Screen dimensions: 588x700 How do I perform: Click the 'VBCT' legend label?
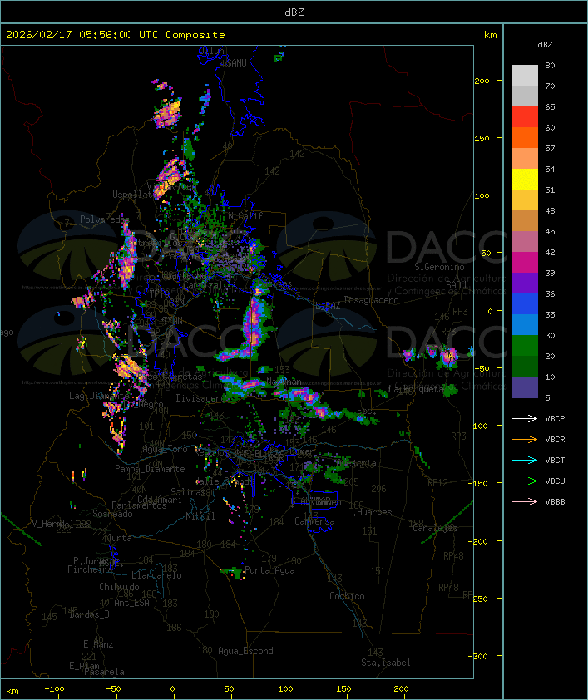coord(555,461)
